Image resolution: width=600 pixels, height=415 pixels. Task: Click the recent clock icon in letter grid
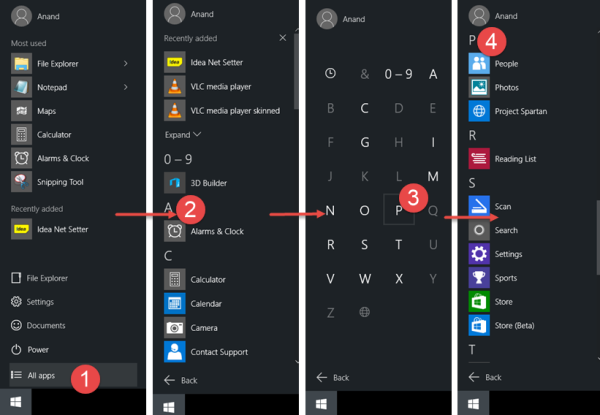(x=331, y=73)
